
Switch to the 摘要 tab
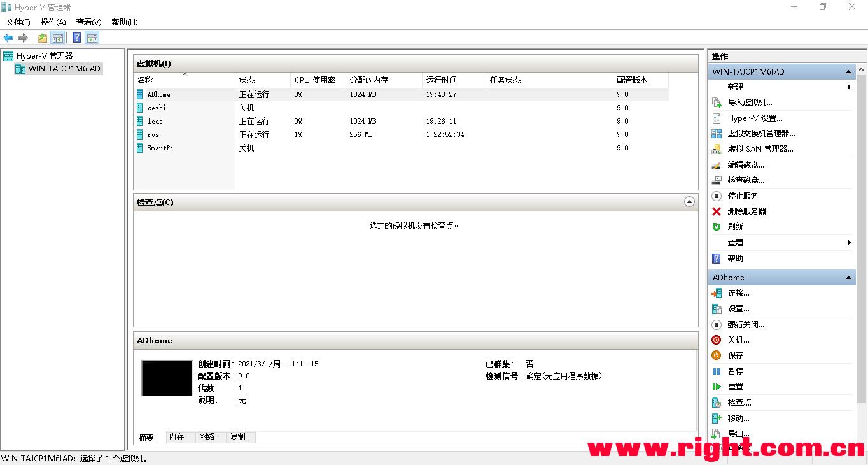(146, 438)
